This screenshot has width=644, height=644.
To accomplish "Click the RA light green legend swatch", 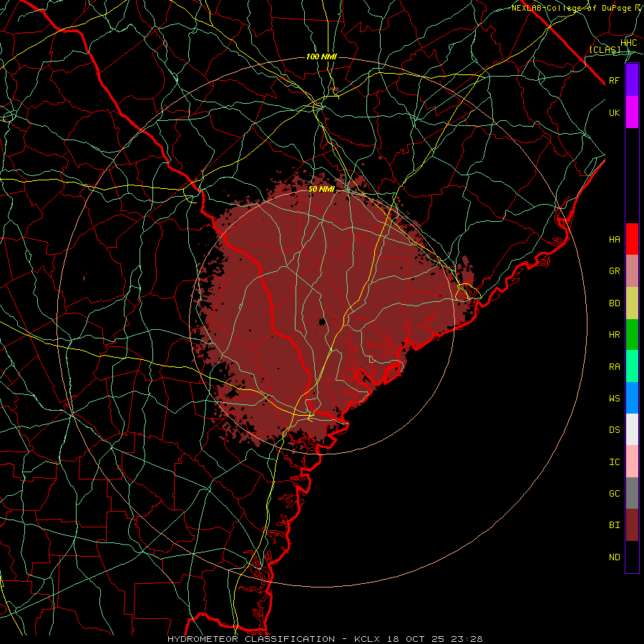I will 632,366.
